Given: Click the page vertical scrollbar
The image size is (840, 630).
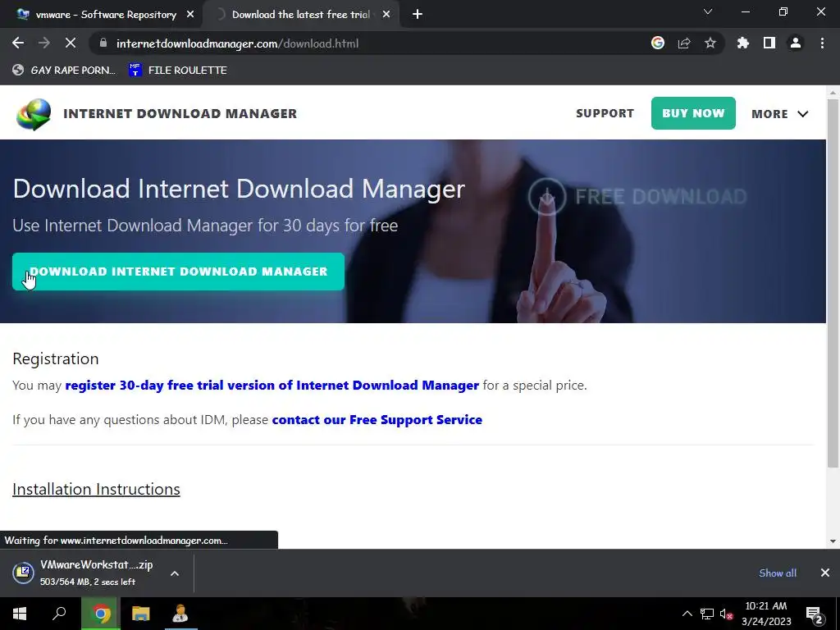Looking at the screenshot, I should click(x=833, y=282).
